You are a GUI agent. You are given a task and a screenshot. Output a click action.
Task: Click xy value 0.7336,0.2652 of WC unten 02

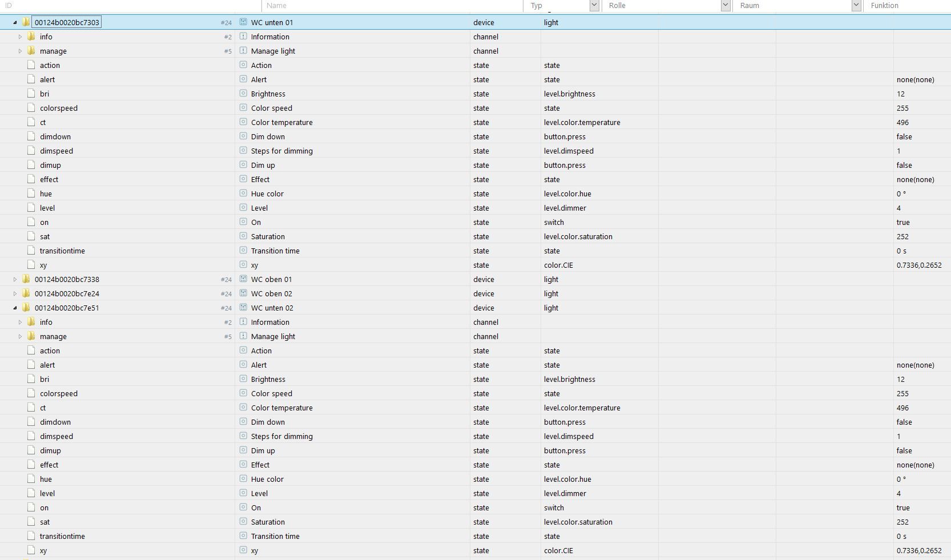pyautogui.click(x=919, y=550)
